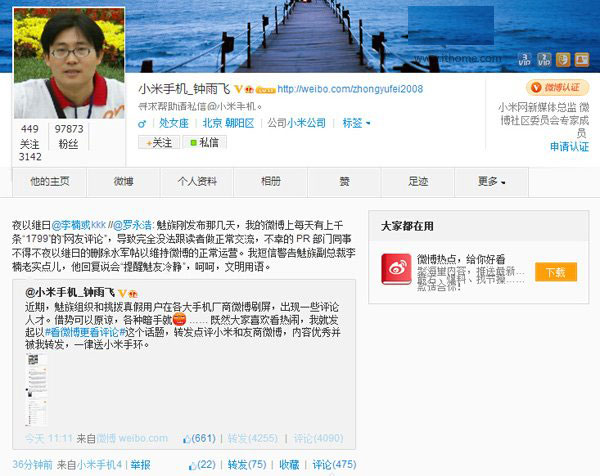600x476 pixels.
Task: Click the orange shield badge icon
Action: pyautogui.click(x=563, y=60)
